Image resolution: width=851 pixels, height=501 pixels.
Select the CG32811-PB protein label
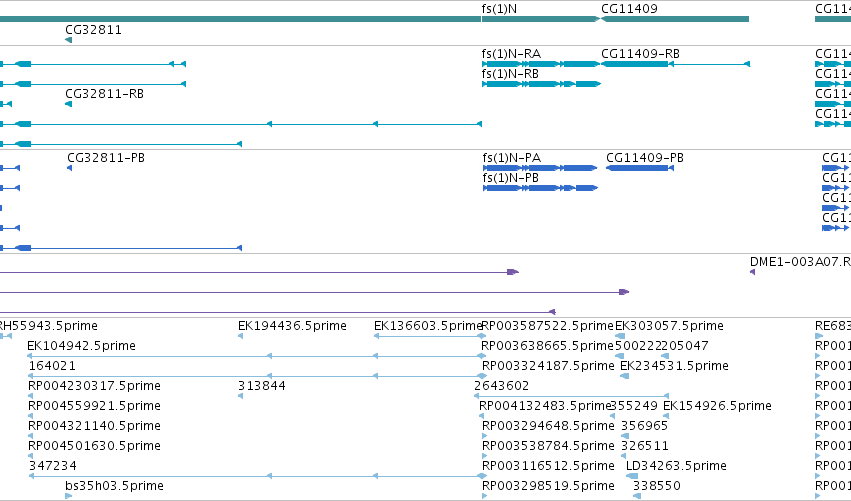pos(106,158)
